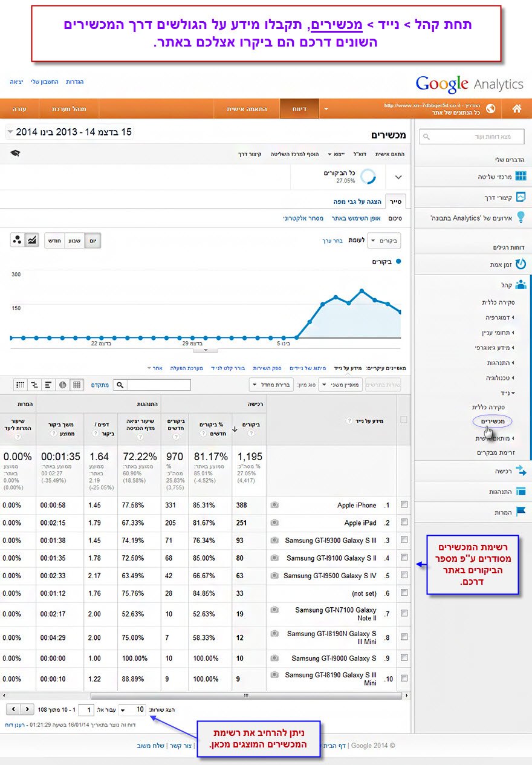The width and height of the screenshot is (532, 765).
Task: Click the מתקדם (advanced) filter link
Action: (x=100, y=385)
